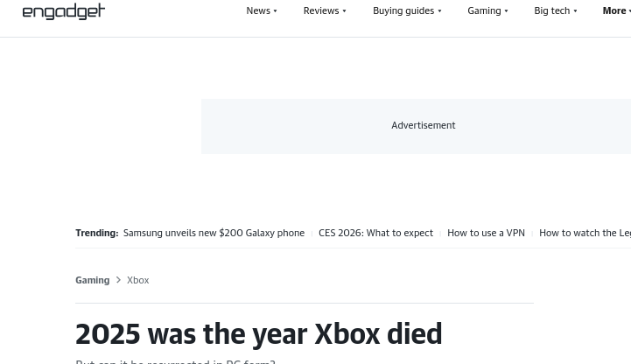Expand the Reviews dropdown arrow

[x=344, y=11]
